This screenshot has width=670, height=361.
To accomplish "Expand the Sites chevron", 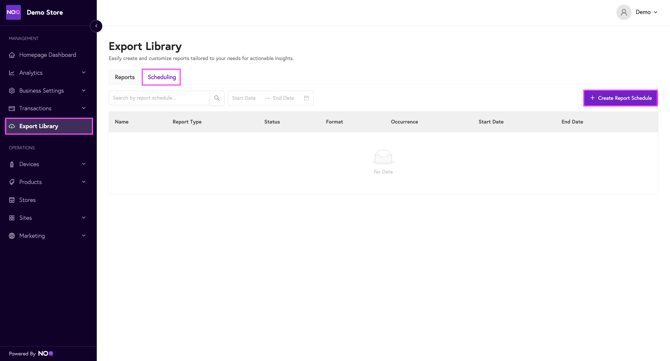I will pos(84,218).
